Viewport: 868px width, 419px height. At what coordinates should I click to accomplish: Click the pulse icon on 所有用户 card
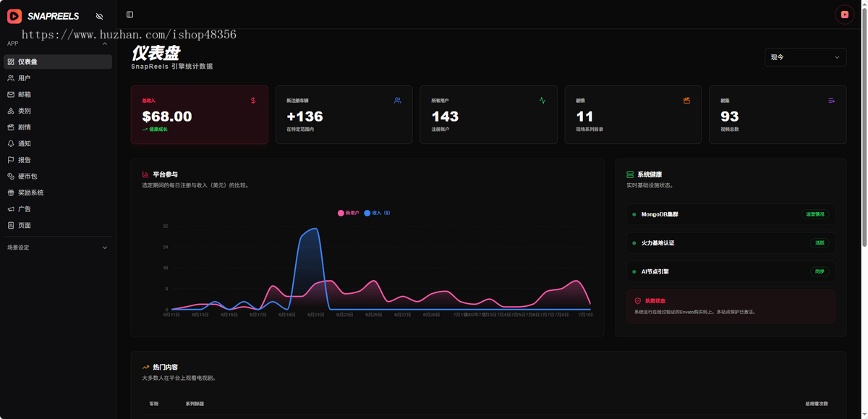542,101
